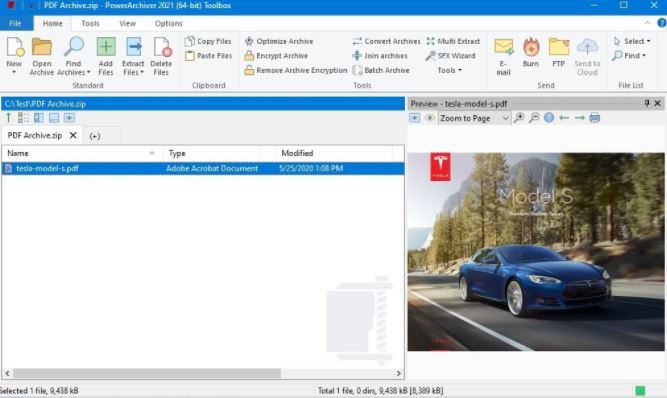Pin the Preview panel
The width and height of the screenshot is (667, 398).
pyautogui.click(x=647, y=103)
